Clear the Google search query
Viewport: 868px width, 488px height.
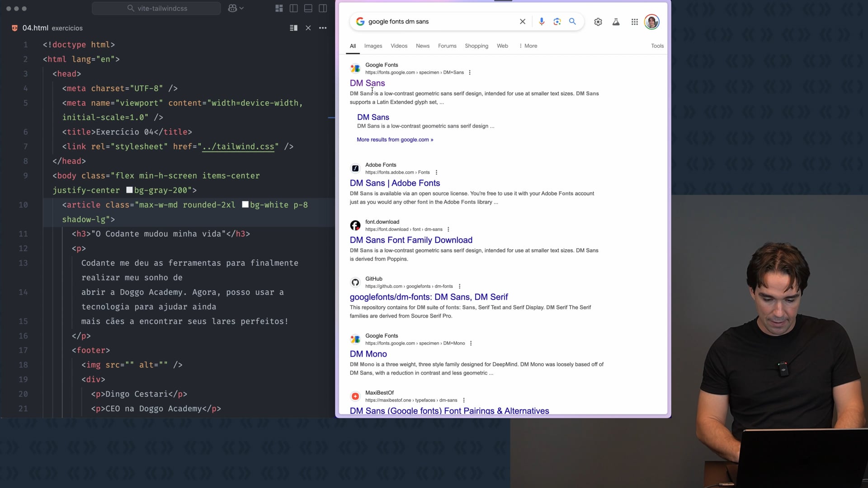click(x=523, y=21)
